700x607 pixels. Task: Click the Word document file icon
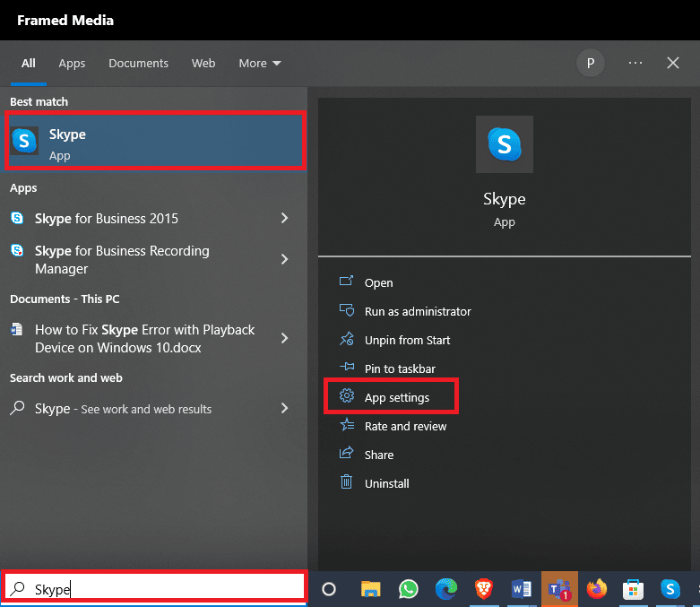pyautogui.click(x=17, y=329)
